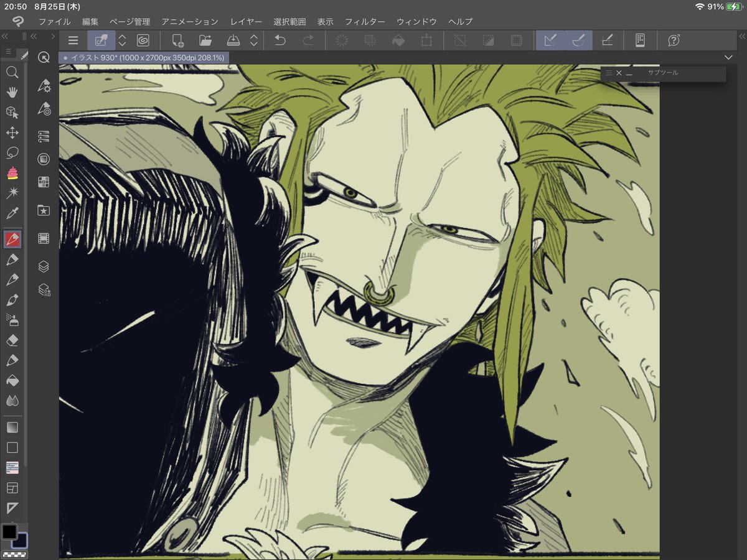This screenshot has height=560, width=747.
Task: Select the Lasso selection tool
Action: pos(12,153)
